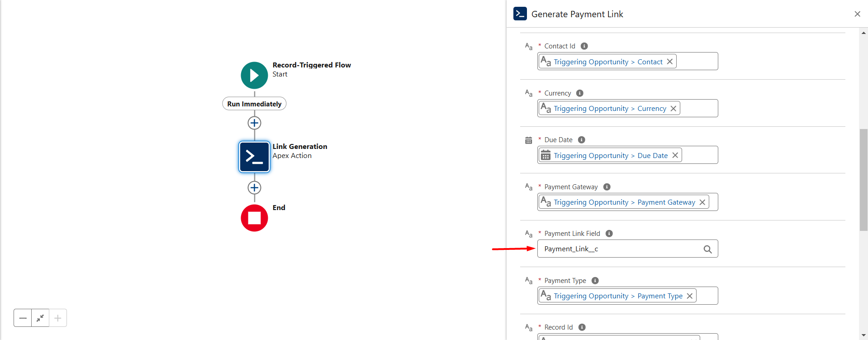Click the Due Date resource field

(x=627, y=155)
